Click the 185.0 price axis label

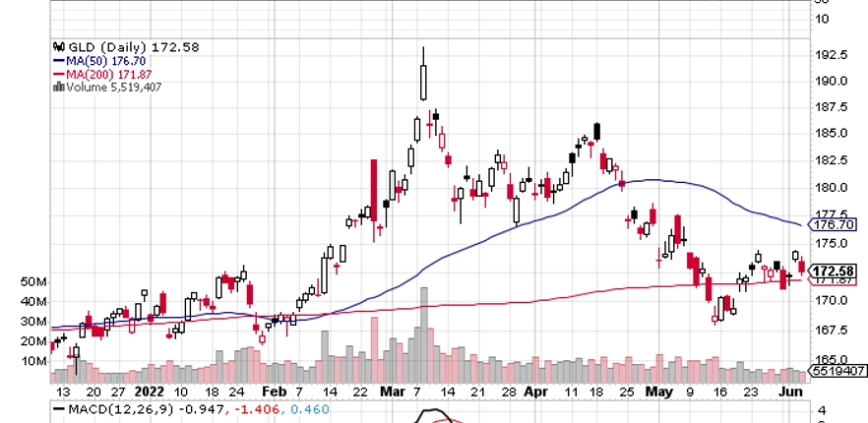coord(832,134)
